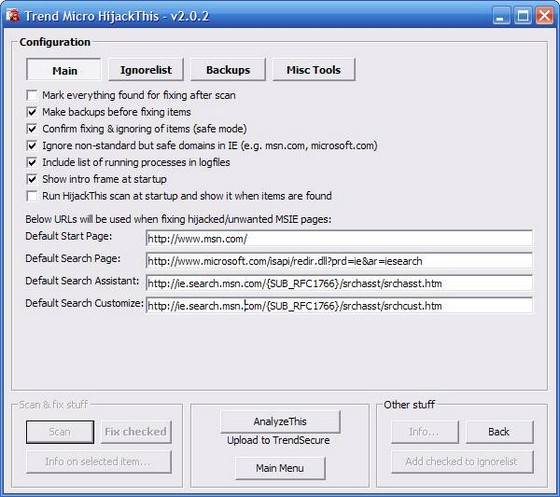Click the 'Default Search Assistant:' label
The height and width of the screenshot is (497, 560).
[82, 281]
